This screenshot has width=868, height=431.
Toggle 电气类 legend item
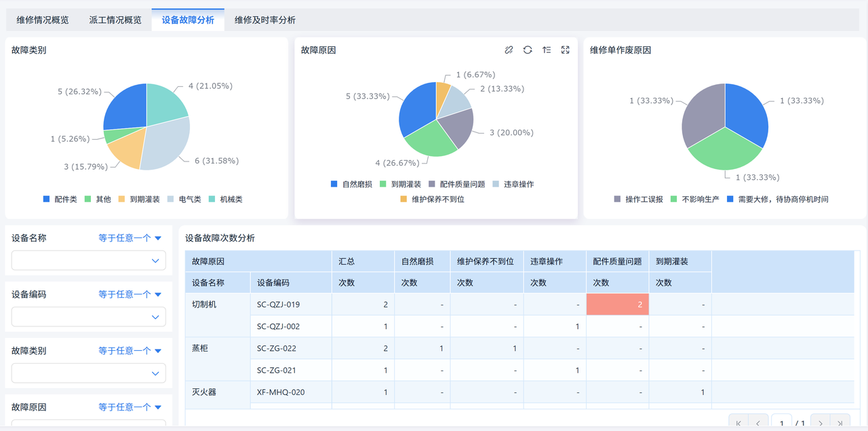tap(184, 199)
